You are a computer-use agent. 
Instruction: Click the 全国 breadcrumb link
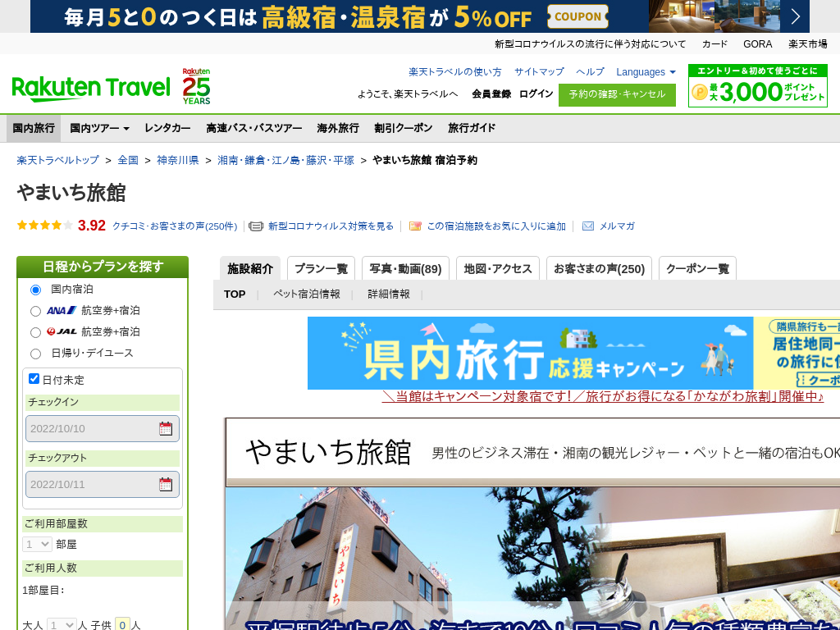(x=128, y=160)
